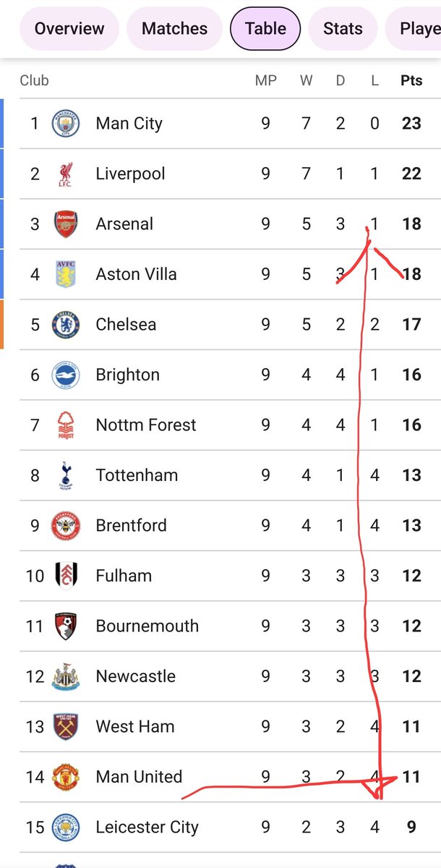Select the Fulham club crest
The width and height of the screenshot is (441, 868).
point(66,576)
